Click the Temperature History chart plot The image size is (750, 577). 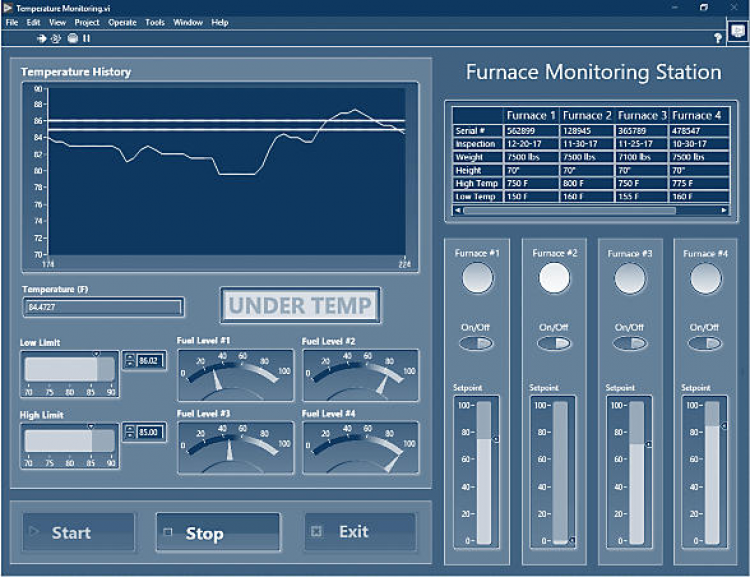226,171
